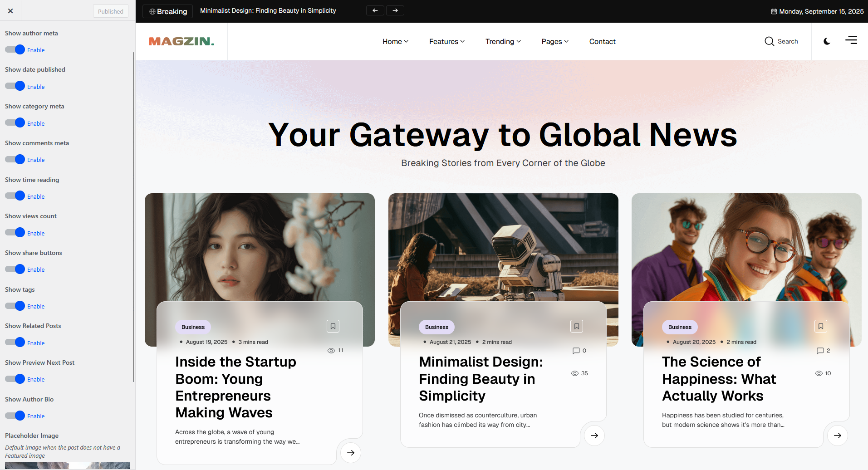Click the dark mode moon icon
868x470 pixels.
[827, 41]
